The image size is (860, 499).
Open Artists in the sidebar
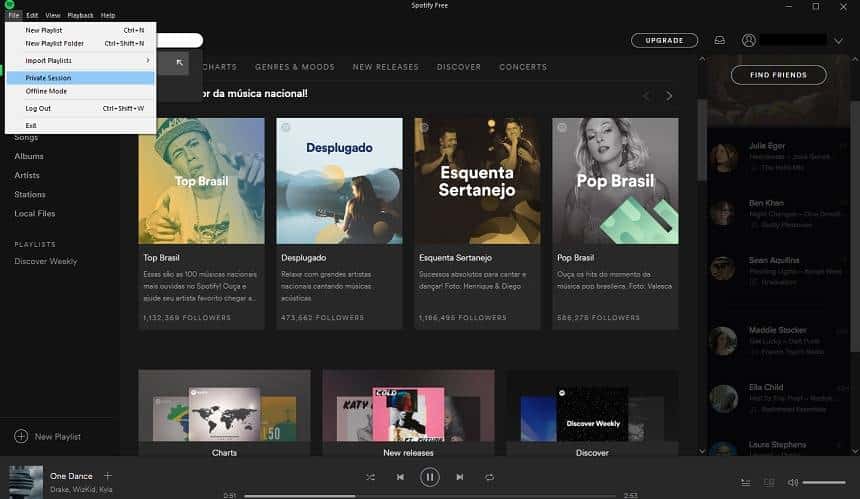point(27,175)
